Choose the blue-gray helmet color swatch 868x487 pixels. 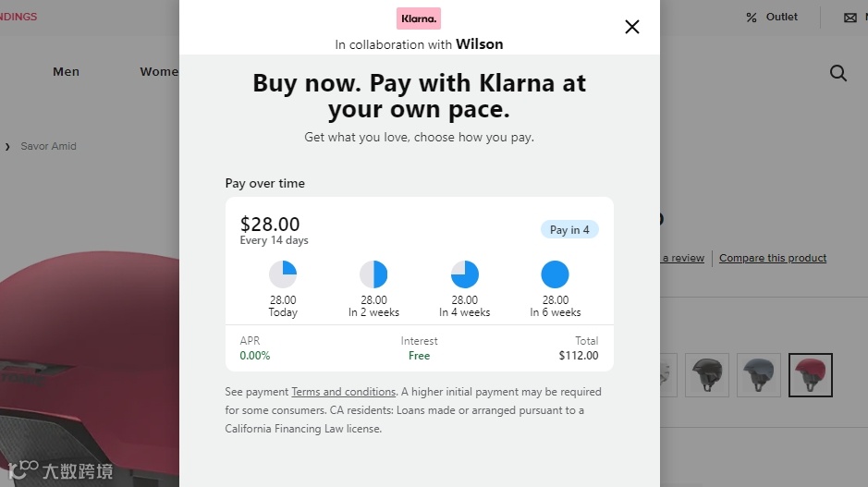(759, 375)
